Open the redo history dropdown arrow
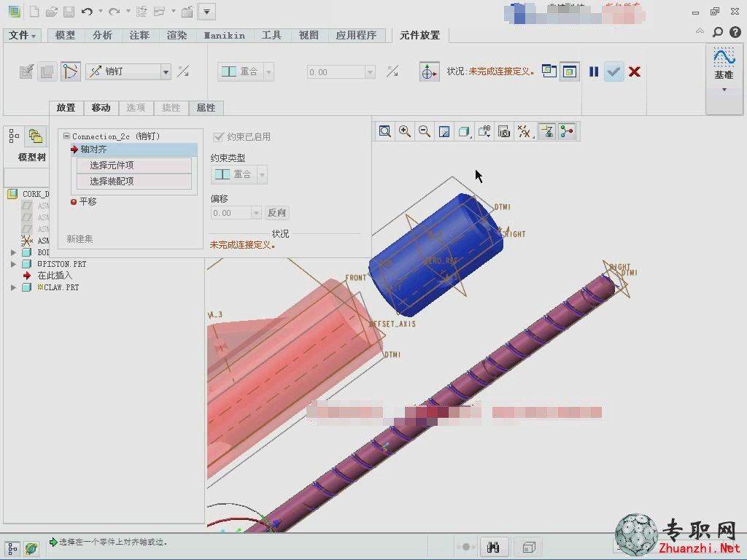Screen dimensions: 747x560 coord(128,11)
